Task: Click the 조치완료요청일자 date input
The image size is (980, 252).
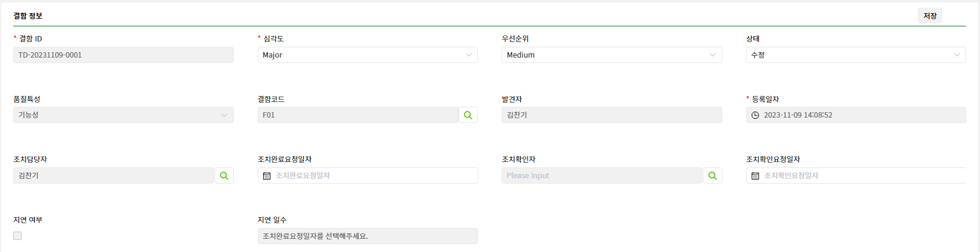Action: [367, 176]
